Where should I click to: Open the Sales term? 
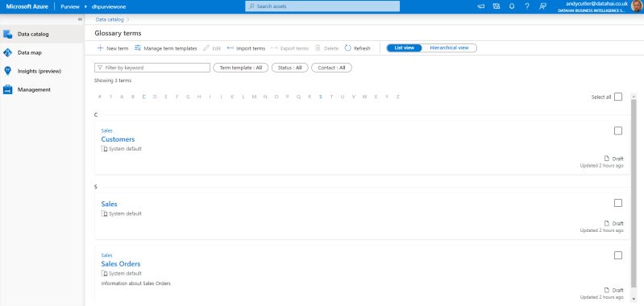110,204
